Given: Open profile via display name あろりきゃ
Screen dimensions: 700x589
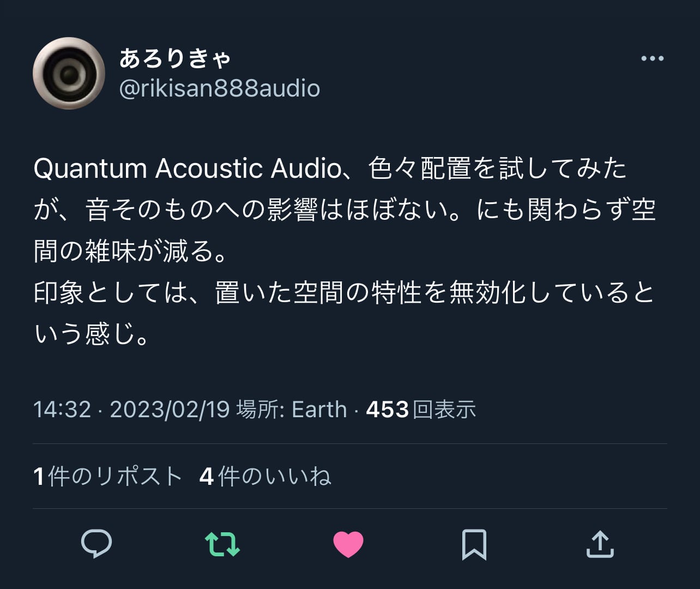Looking at the screenshot, I should 176,58.
